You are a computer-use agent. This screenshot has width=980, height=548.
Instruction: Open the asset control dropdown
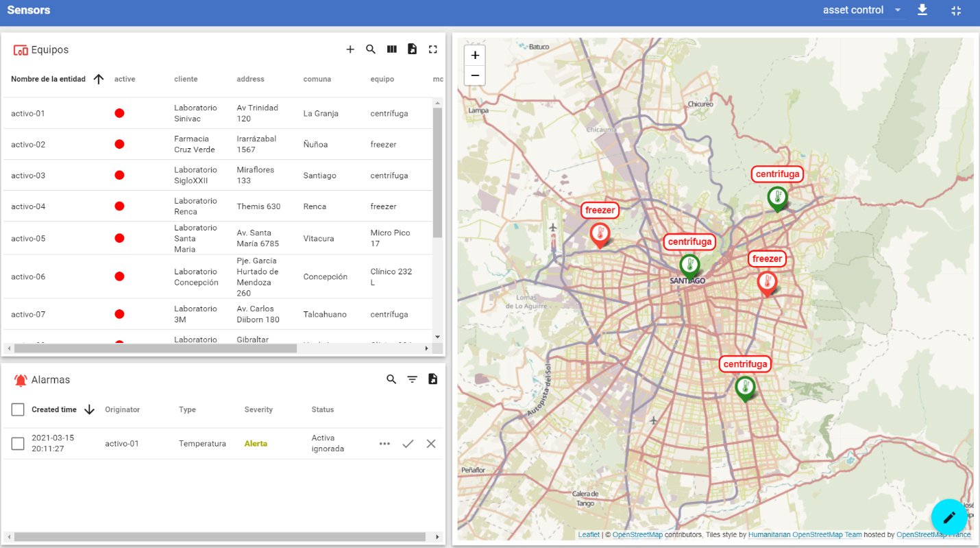(x=863, y=10)
